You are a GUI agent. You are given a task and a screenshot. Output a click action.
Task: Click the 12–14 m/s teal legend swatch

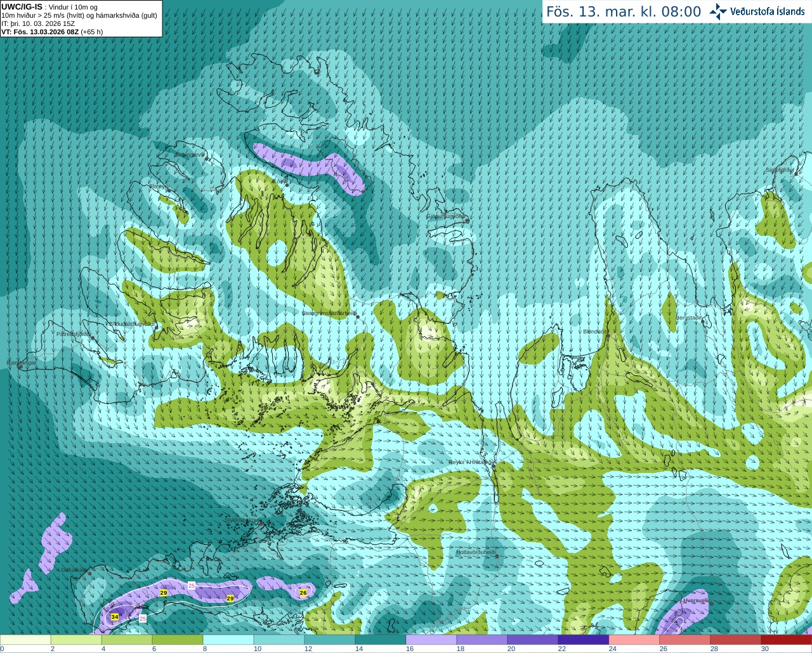click(x=330, y=640)
